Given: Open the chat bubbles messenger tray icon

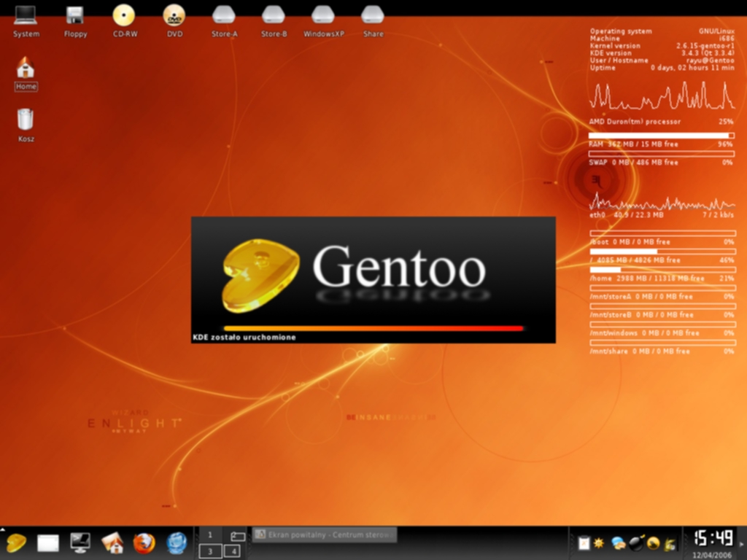Looking at the screenshot, I should click(x=619, y=543).
